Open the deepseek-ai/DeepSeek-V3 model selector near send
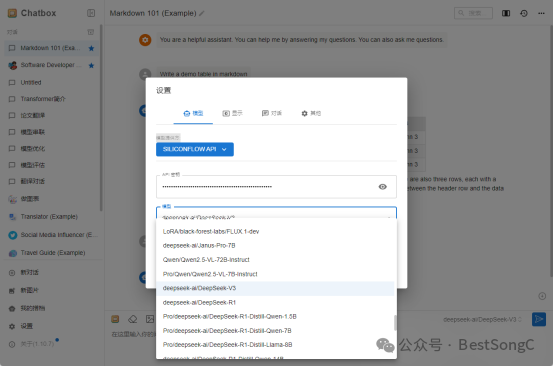 482,320
